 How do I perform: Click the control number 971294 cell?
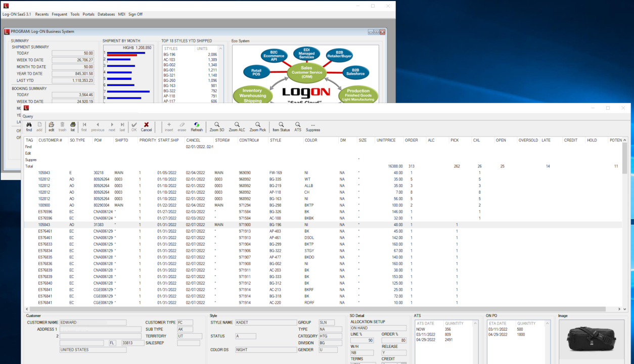(245, 205)
